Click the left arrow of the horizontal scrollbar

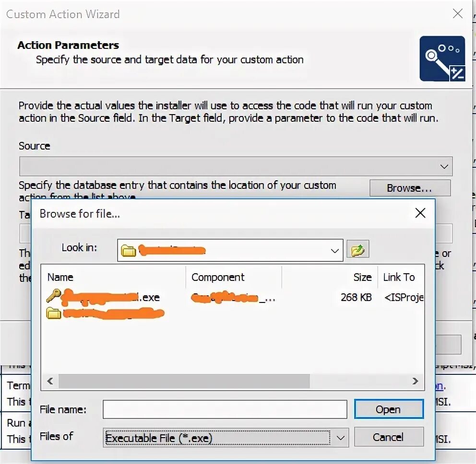click(x=49, y=381)
